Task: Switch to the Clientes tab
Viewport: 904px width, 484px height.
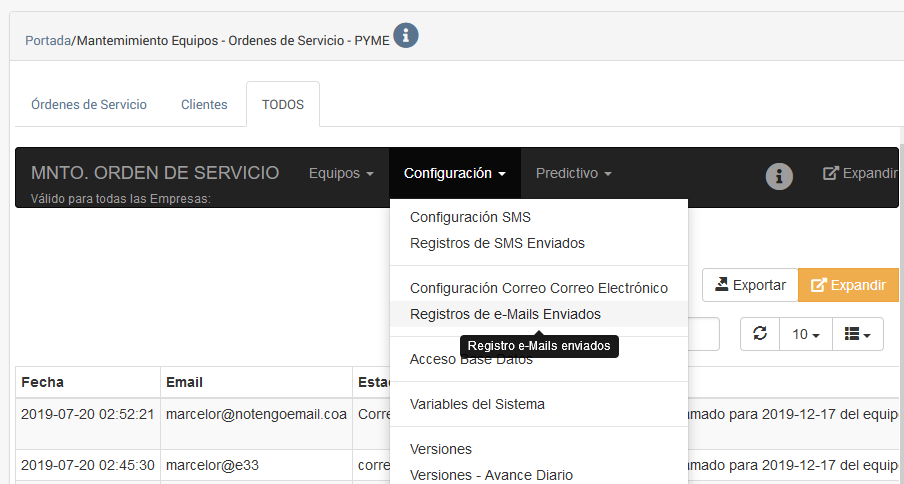Action: point(204,104)
